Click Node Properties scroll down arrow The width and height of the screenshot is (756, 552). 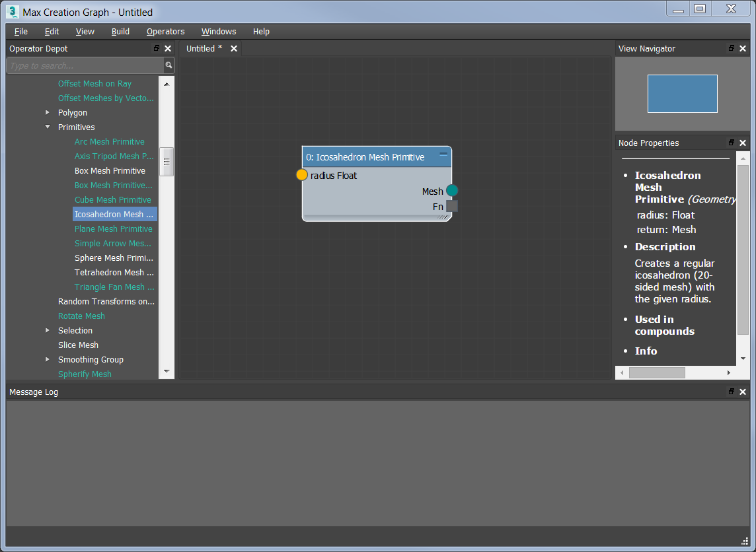(x=743, y=359)
